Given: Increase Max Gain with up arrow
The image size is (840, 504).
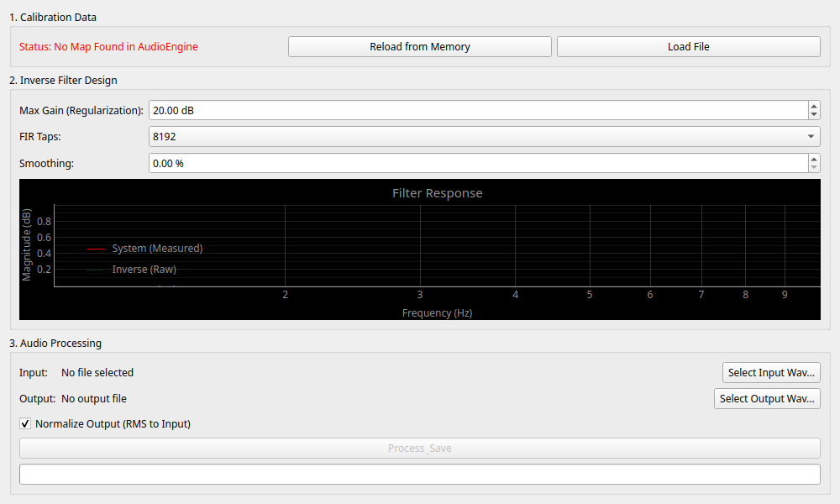Looking at the screenshot, I should (x=813, y=106).
